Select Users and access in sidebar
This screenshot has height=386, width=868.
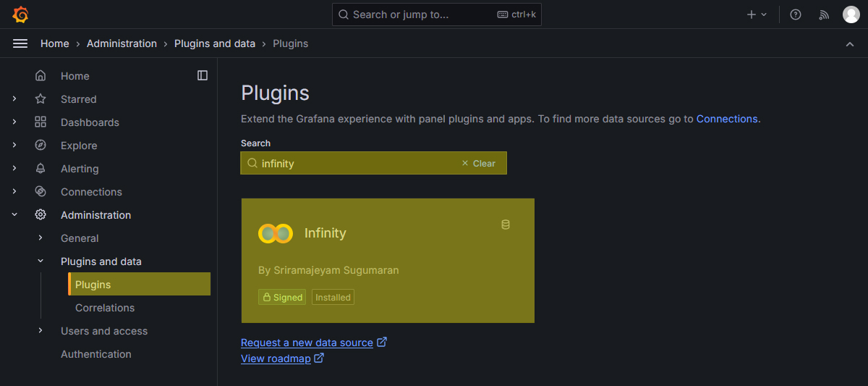(104, 331)
